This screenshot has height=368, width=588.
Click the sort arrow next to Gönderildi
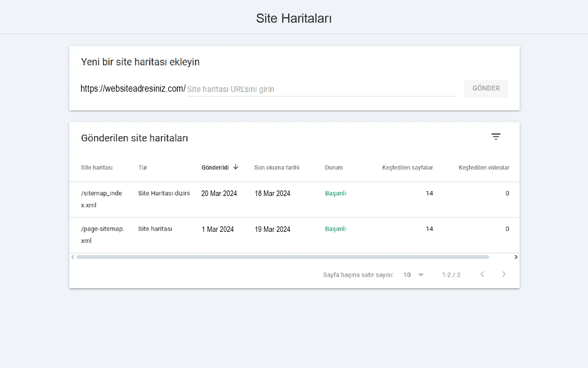click(236, 167)
